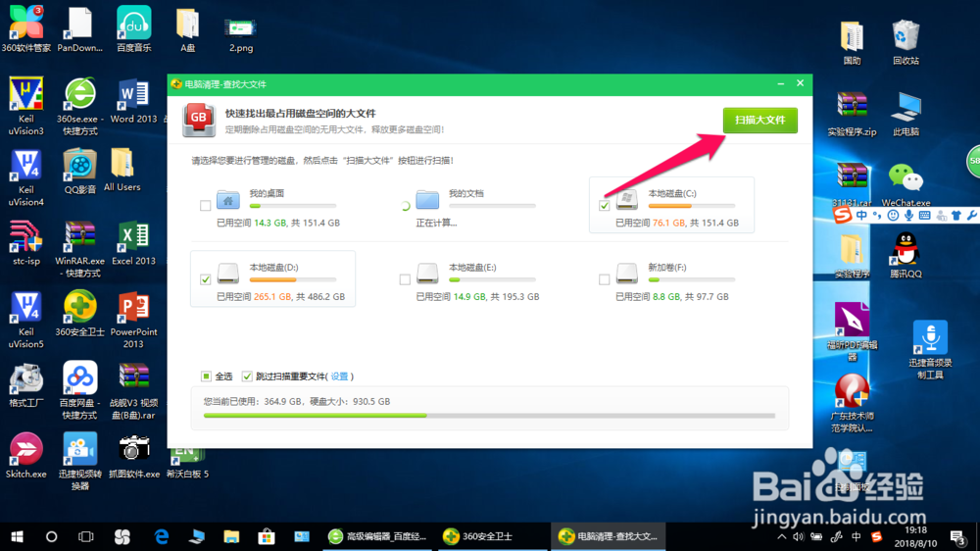Click Sogou toolbar microphone voice input
The width and height of the screenshot is (980, 551).
pyautogui.click(x=908, y=215)
